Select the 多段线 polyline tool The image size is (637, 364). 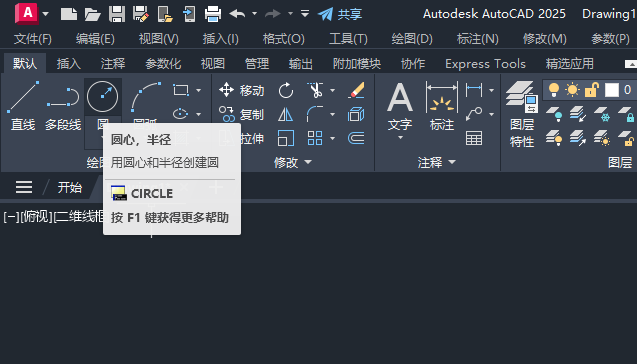[63, 106]
